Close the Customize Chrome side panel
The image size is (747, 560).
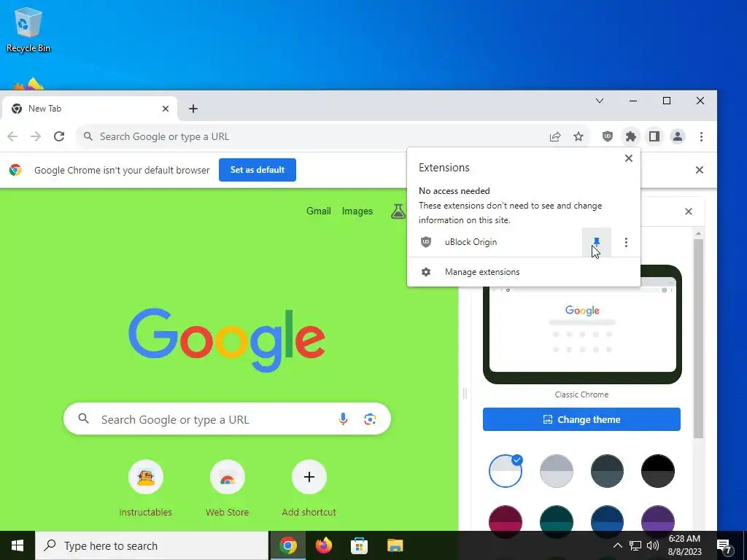(689, 211)
